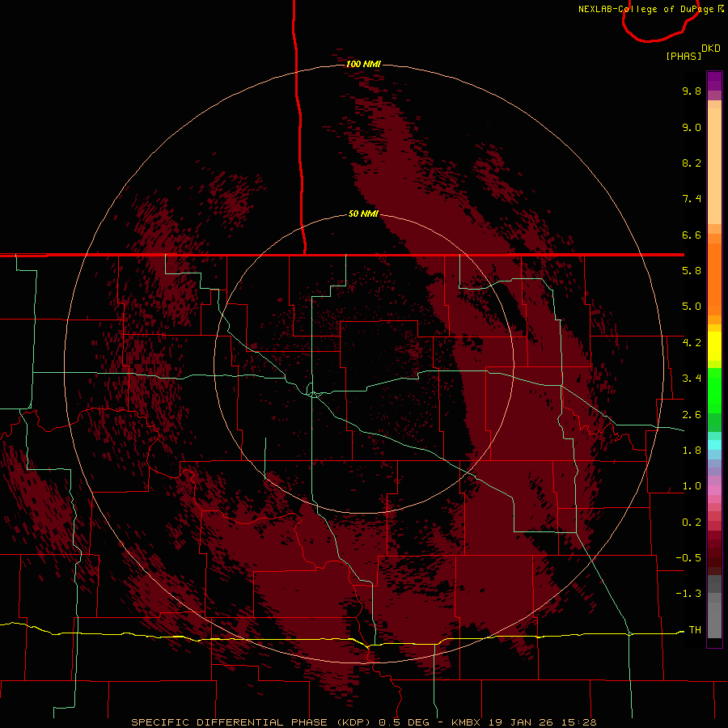Select the NEXLAB-College of DuPage credit text

pyautogui.click(x=651, y=9)
